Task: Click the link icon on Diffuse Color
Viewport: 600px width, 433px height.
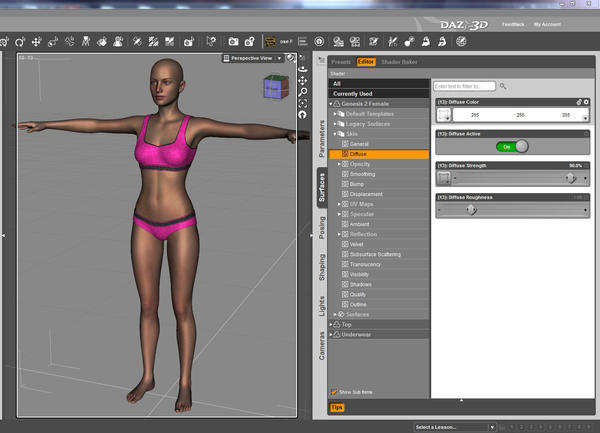Action: pyautogui.click(x=579, y=102)
